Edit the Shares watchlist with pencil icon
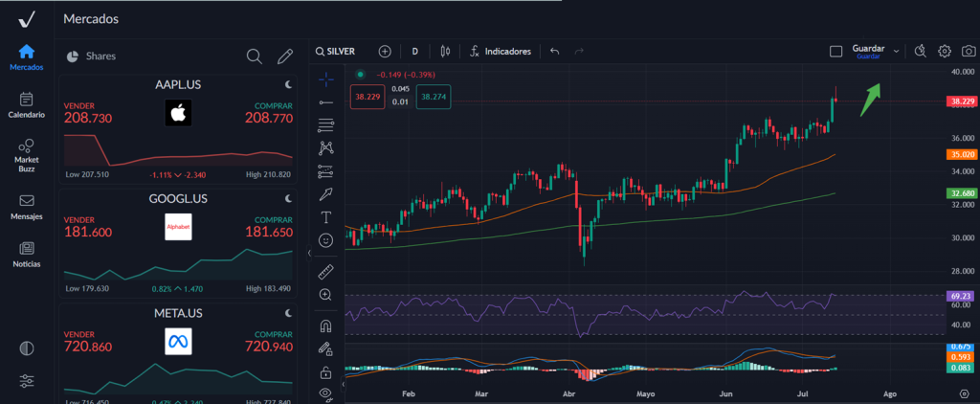This screenshot has height=404, width=980. (285, 56)
